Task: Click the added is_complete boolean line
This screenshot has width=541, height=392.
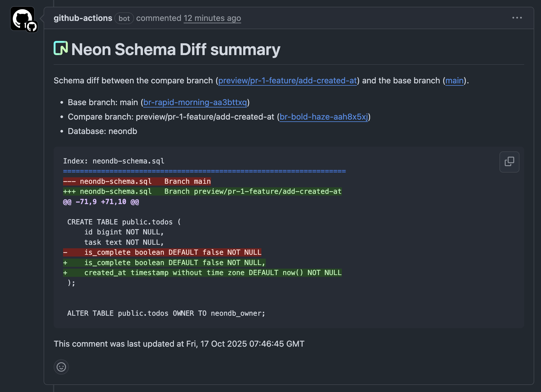Action: click(164, 263)
